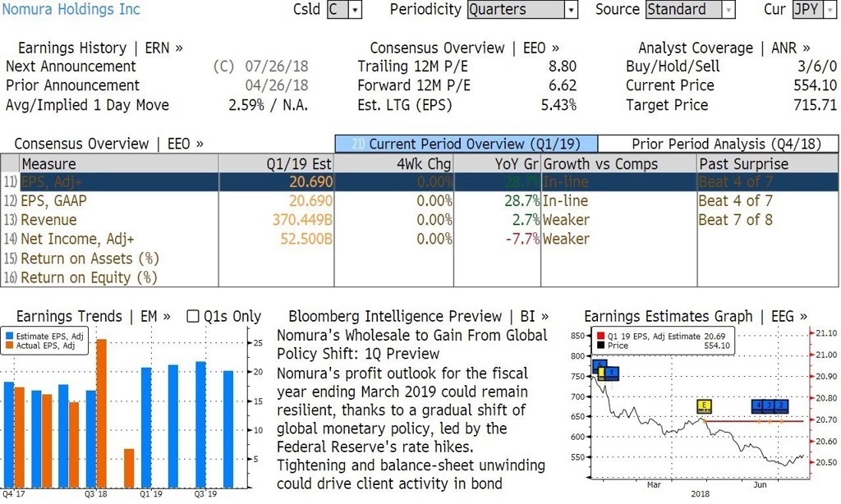Click the Prior Announcement date 04/26/18
Screen dimensions: 841x504
[277, 86]
